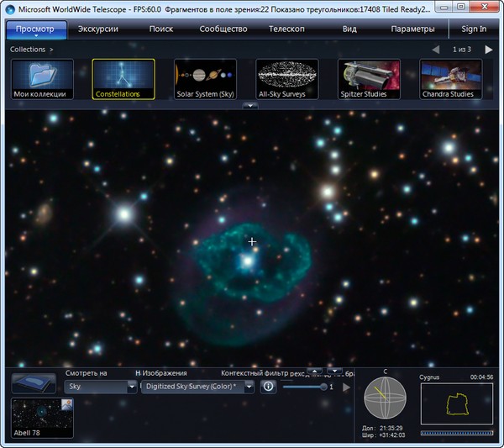Go to previous collections page

point(435,50)
